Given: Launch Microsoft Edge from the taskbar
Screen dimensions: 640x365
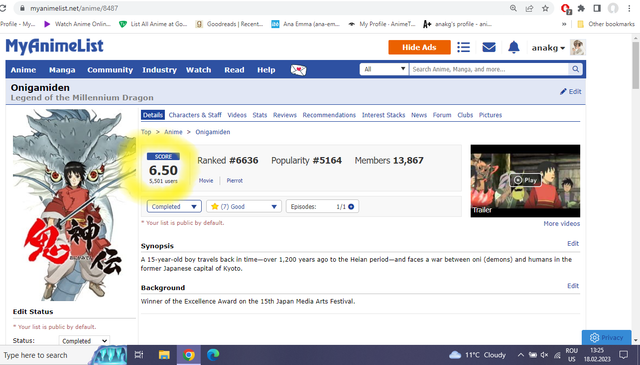Looking at the screenshot, I should pyautogui.click(x=213, y=354).
